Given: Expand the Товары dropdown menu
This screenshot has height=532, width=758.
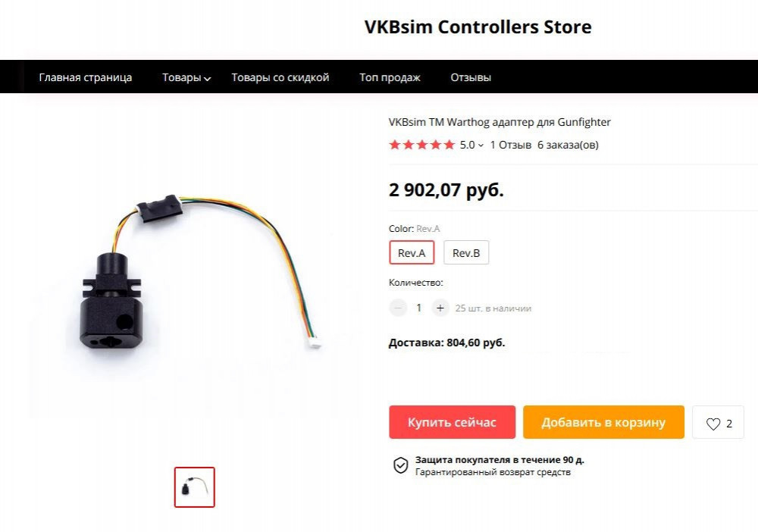Looking at the screenshot, I should pos(186,77).
